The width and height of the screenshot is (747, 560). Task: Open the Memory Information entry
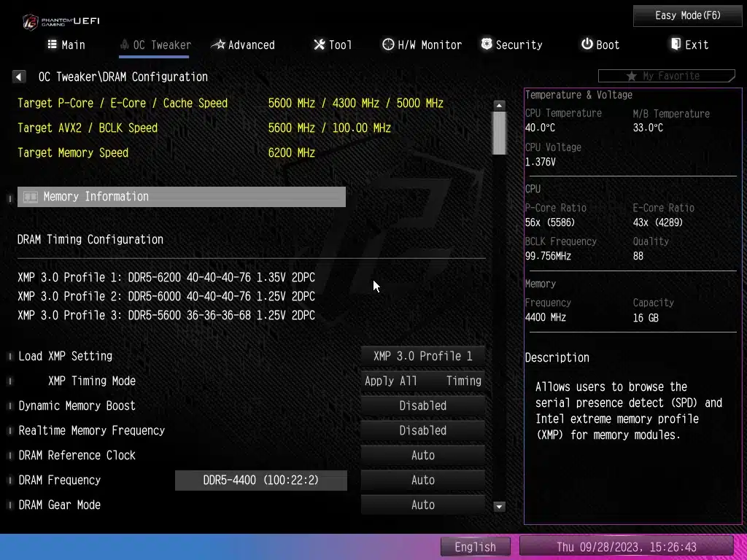[x=182, y=197]
